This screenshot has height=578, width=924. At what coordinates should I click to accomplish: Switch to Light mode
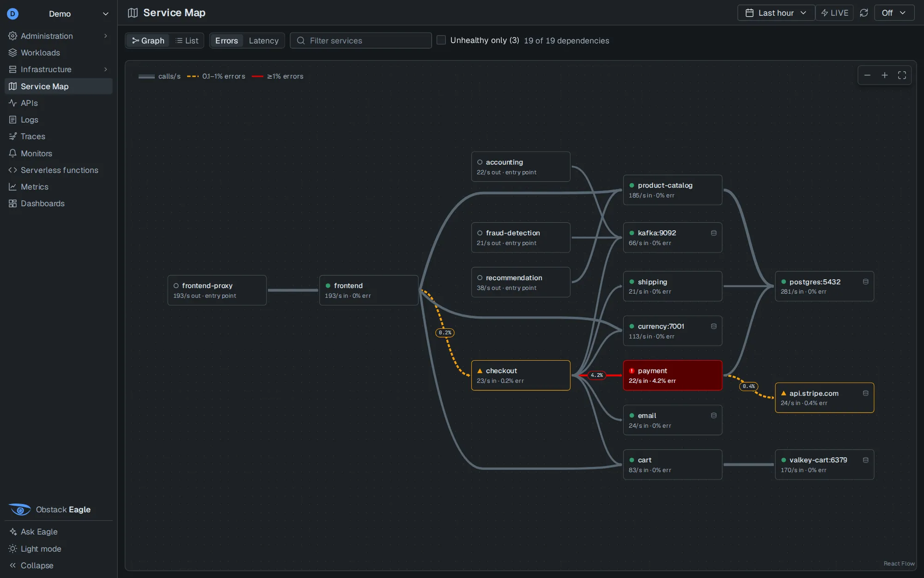click(58, 549)
